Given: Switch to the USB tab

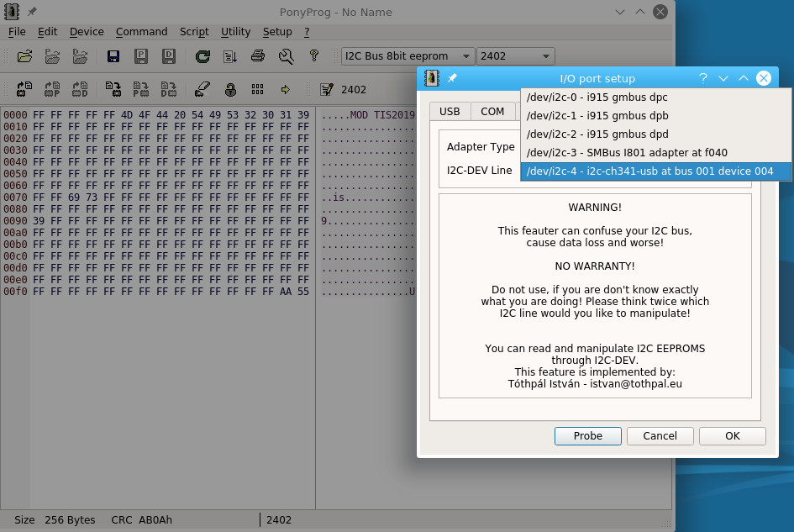Looking at the screenshot, I should point(450,112).
